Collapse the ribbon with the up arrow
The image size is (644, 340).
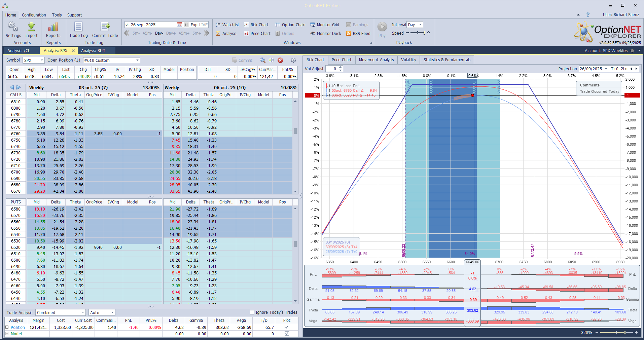[578, 15]
